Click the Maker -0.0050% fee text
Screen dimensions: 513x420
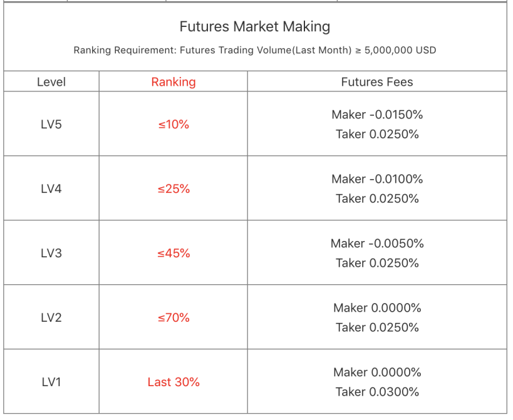[377, 243]
